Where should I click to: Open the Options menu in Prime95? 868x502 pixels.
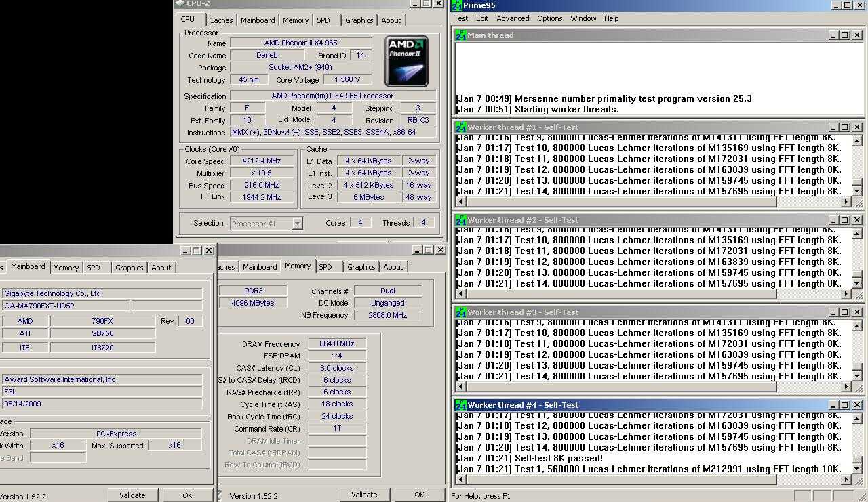click(x=549, y=18)
